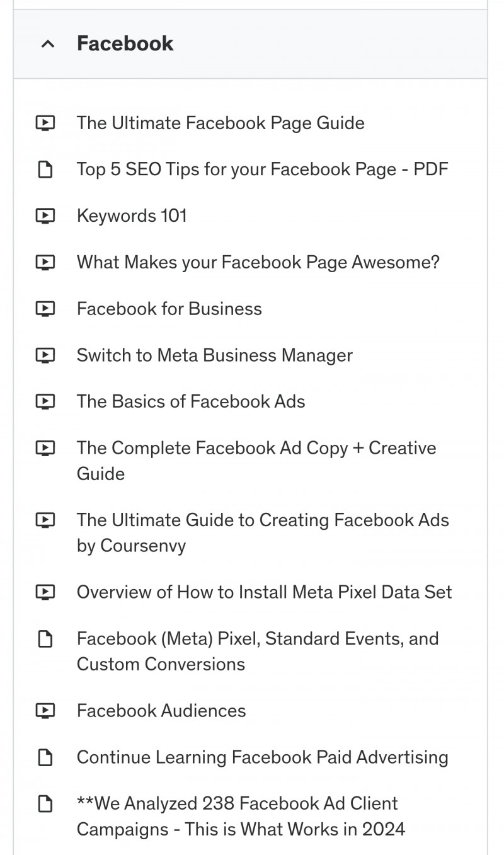Open Top 5 SEO Tips for your Facebook Page PDF
Screen dimensions: 504x855
coord(263,169)
